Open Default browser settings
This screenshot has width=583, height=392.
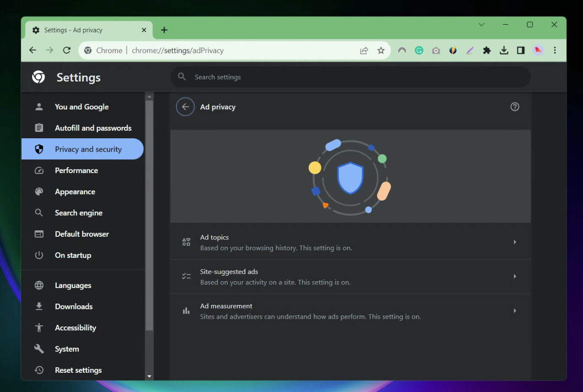pos(82,234)
